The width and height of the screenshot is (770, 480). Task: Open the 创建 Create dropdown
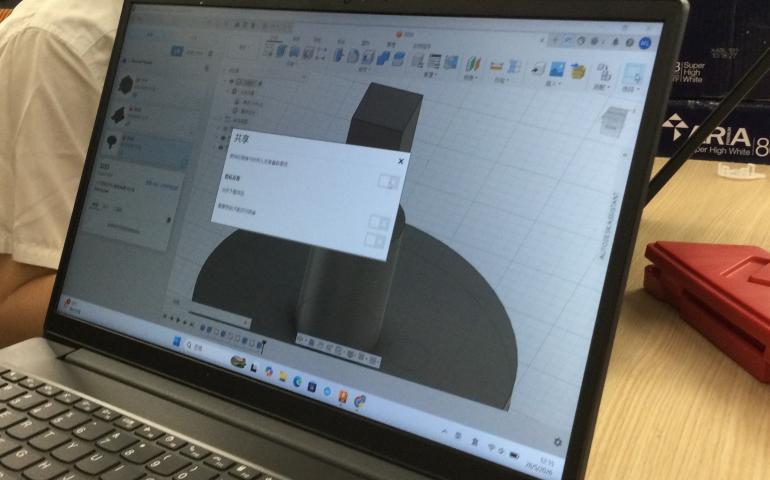coord(290,64)
